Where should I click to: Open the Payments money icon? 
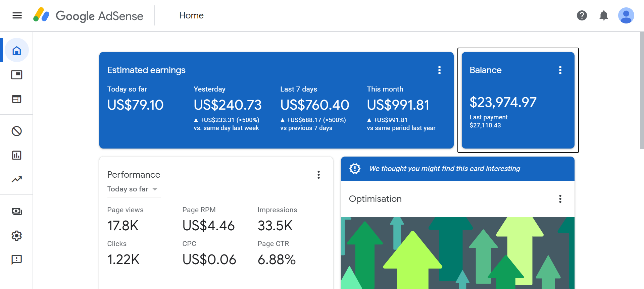(17, 211)
